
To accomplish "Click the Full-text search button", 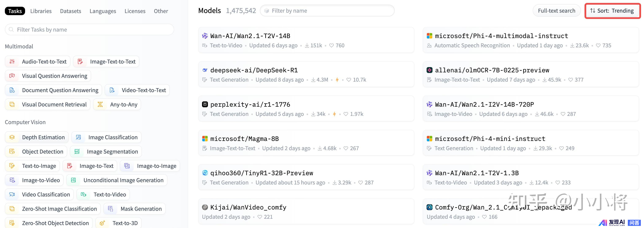I will [556, 11].
